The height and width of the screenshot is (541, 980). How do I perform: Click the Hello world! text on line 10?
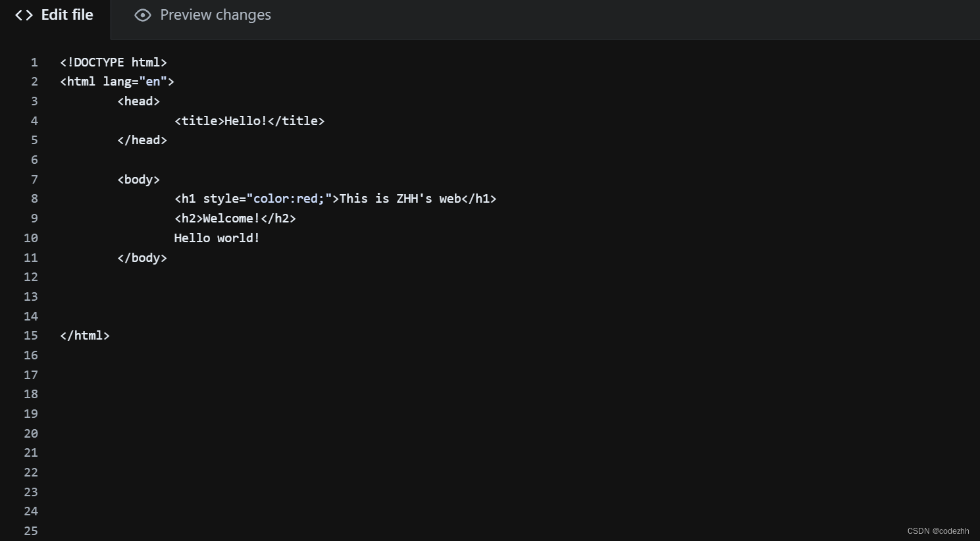217,238
